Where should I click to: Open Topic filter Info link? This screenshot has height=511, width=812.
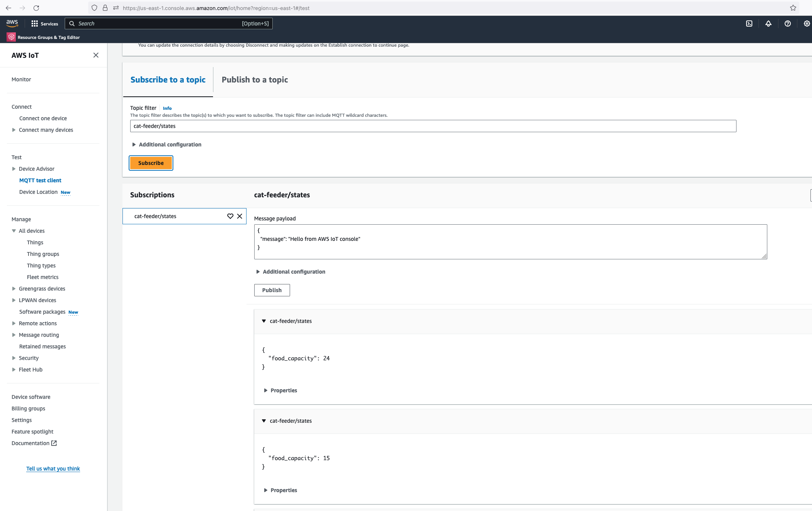coord(167,108)
